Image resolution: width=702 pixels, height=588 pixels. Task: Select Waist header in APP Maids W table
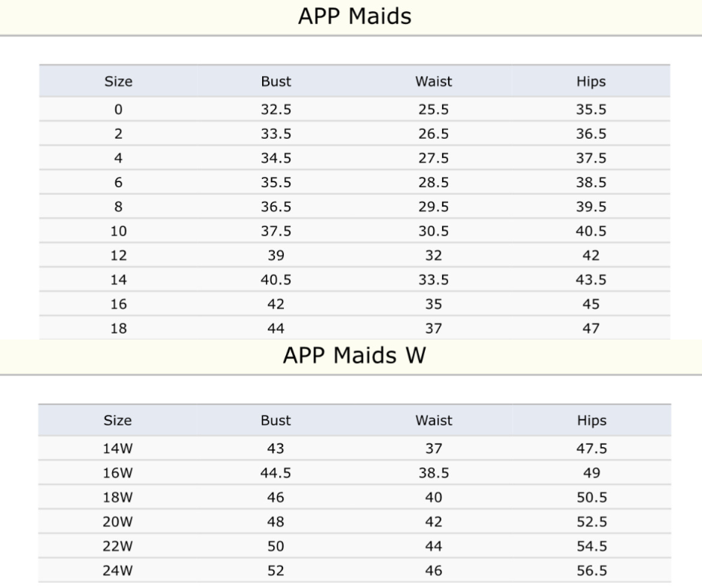pos(433,421)
